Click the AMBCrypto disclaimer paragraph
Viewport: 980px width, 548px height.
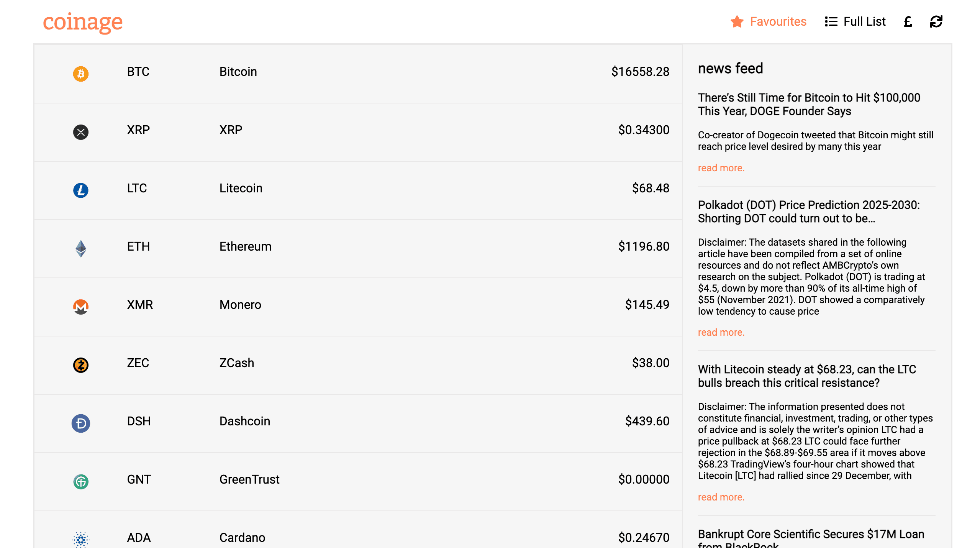coord(811,277)
